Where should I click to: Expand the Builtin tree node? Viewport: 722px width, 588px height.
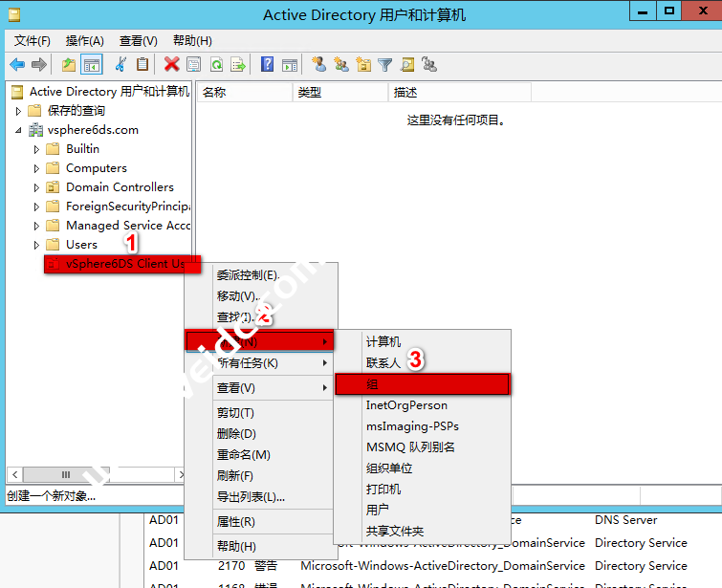coord(36,149)
